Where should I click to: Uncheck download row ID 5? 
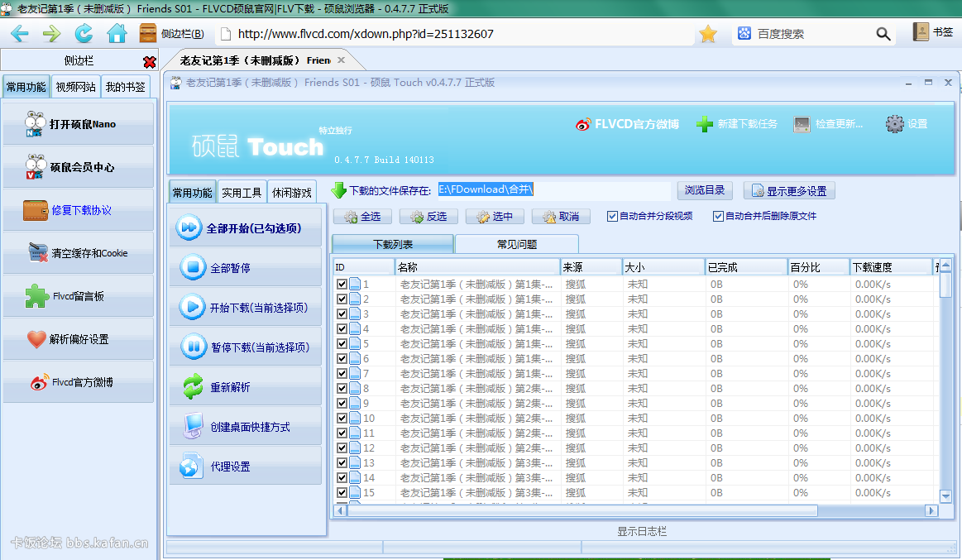342,343
